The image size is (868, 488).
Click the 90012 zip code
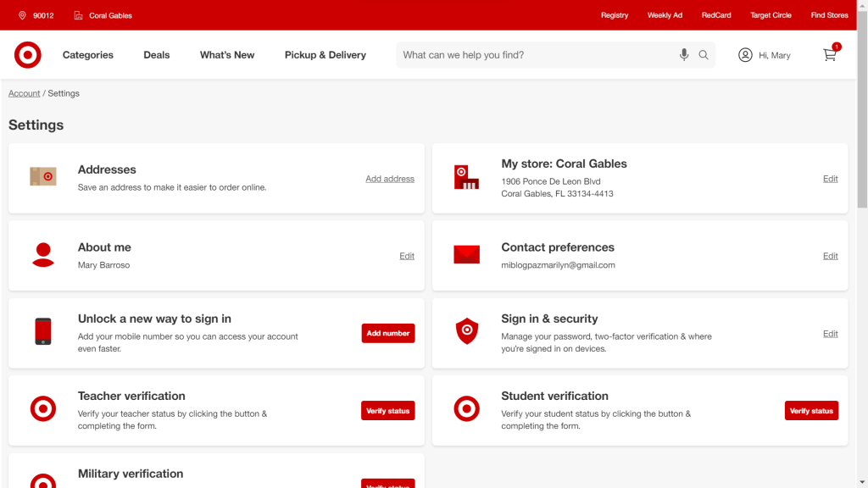tap(43, 15)
